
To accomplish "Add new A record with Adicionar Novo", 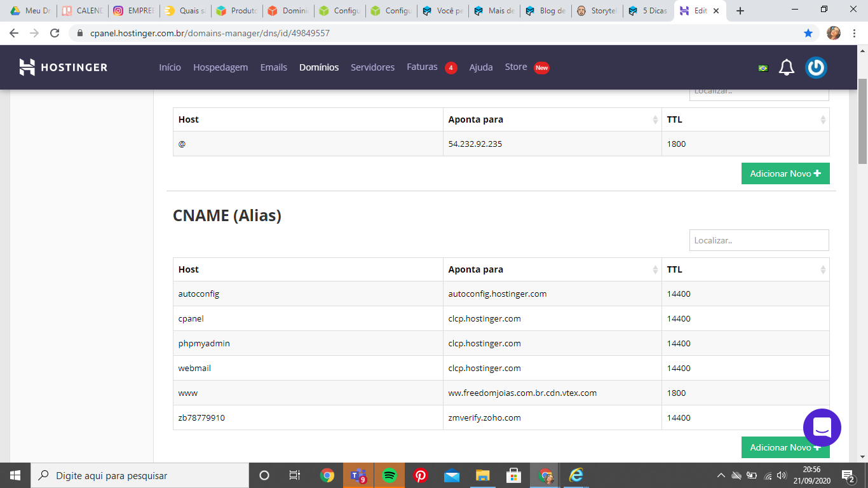I will click(785, 173).
